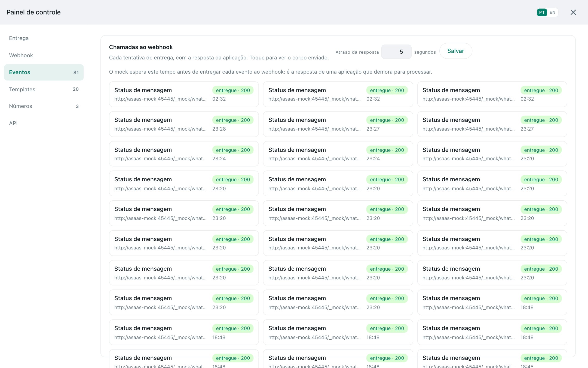This screenshot has width=588, height=368.
Task: Focus the Atraso da resposta seconds field
Action: tap(396, 52)
